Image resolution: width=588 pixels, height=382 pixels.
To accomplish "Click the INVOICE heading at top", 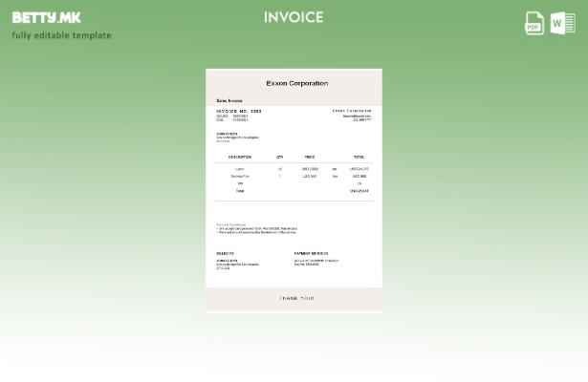I will click(294, 17).
